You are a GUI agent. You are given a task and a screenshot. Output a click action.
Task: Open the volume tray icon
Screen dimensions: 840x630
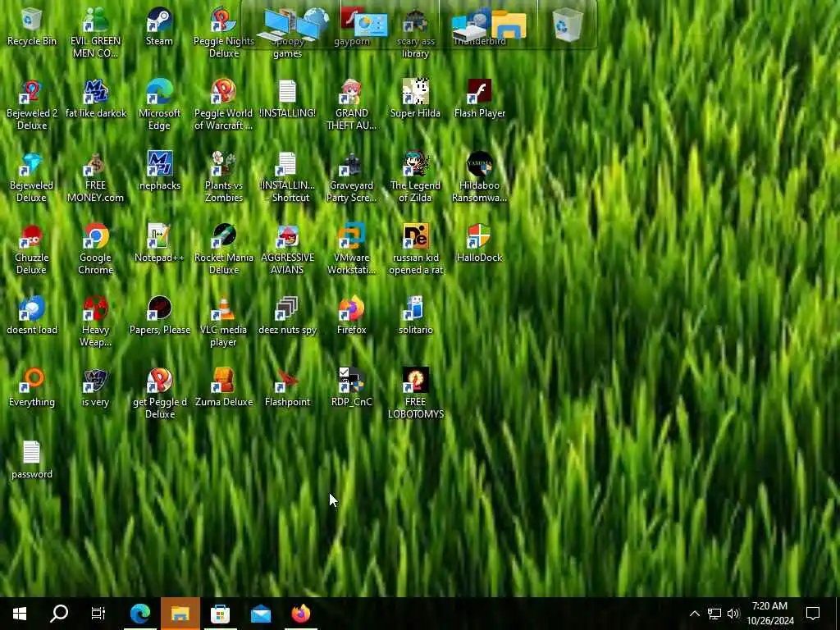733,614
